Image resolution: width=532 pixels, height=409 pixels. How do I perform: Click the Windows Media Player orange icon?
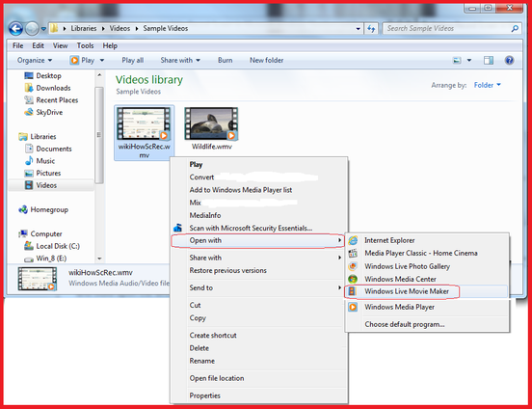[353, 307]
